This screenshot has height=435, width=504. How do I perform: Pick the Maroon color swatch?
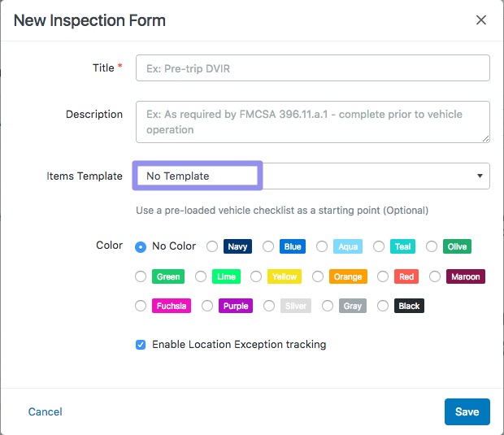point(466,276)
